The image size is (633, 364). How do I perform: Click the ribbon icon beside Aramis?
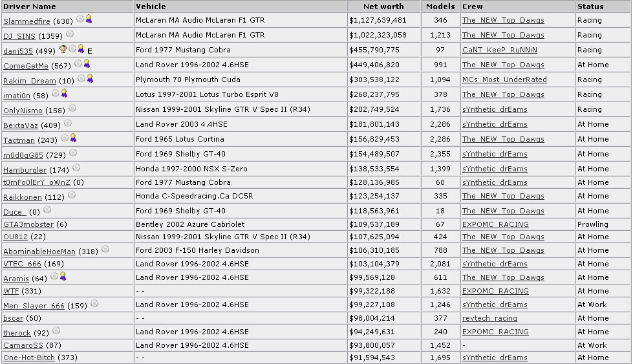click(63, 277)
